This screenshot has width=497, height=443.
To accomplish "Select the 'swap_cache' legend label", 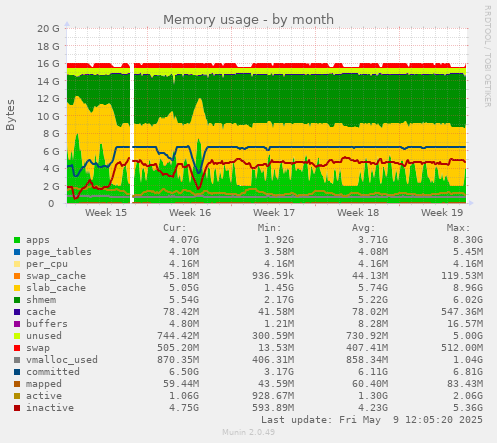I will click(x=56, y=276).
